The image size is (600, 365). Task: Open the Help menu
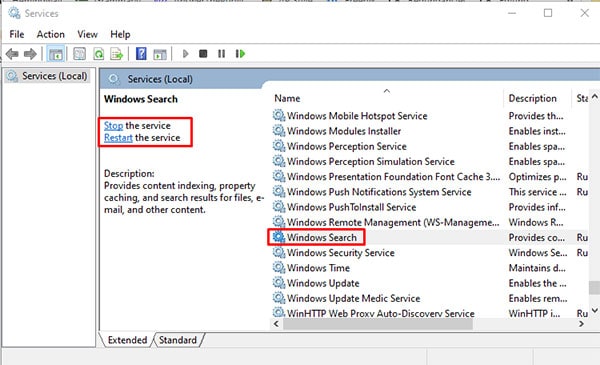[120, 34]
